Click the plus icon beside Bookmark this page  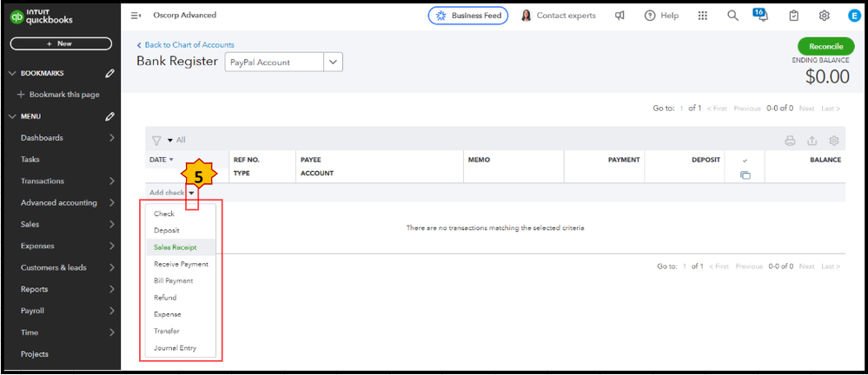pos(21,95)
